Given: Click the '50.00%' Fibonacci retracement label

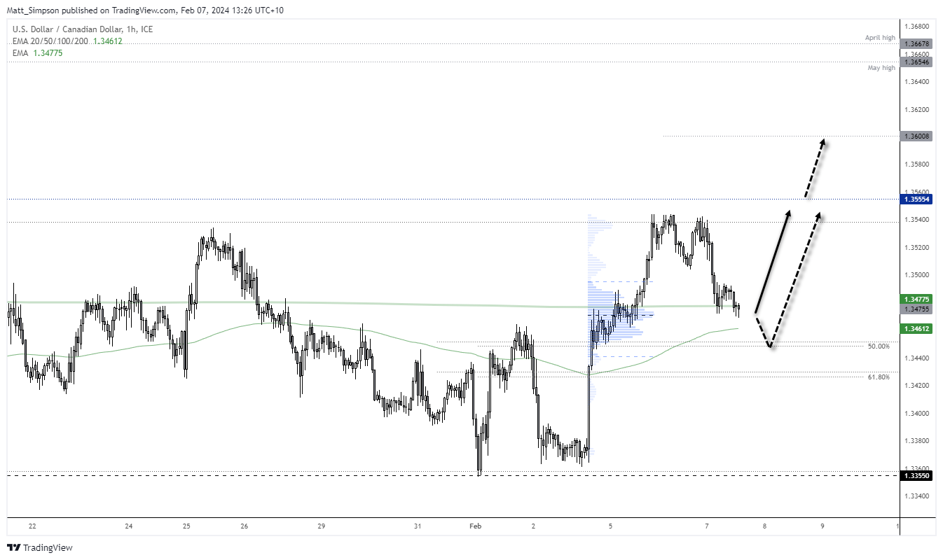Looking at the screenshot, I should [879, 346].
